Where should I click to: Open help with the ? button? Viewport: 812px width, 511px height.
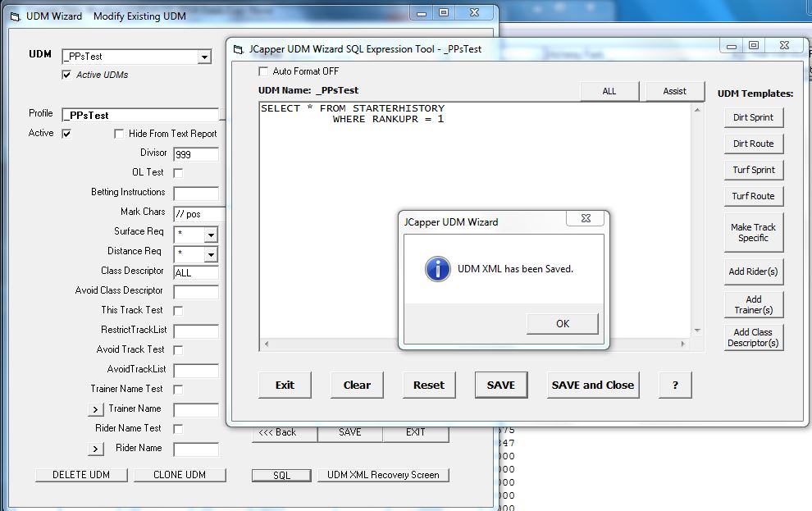tap(675, 386)
